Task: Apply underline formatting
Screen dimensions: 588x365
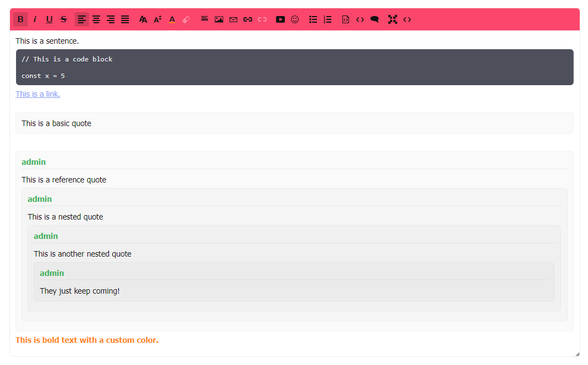Action: point(49,19)
